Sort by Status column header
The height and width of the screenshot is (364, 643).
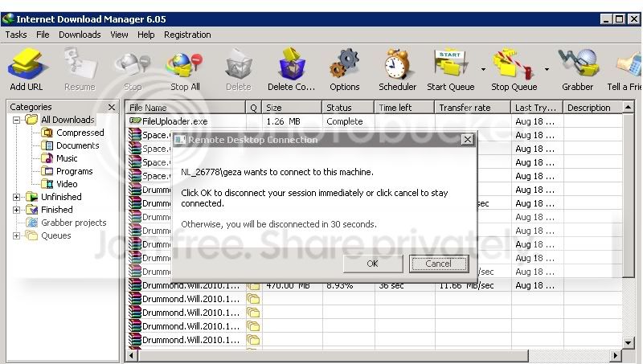tap(348, 108)
